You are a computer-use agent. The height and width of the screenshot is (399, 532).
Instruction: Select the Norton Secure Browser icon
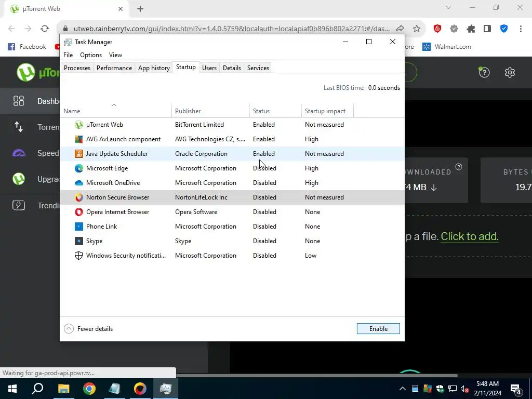pos(79,197)
